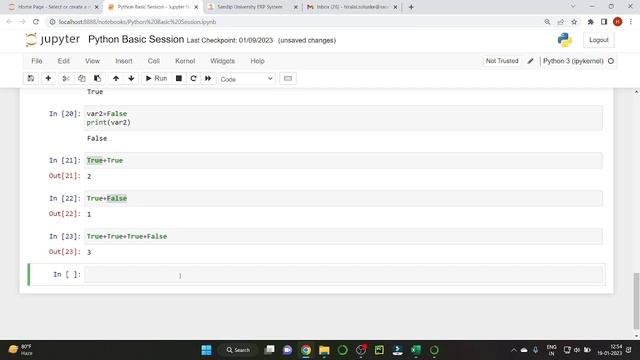Viewport: 640px width, 360px height.
Task: Copy selected cells icon
Action: point(82,78)
